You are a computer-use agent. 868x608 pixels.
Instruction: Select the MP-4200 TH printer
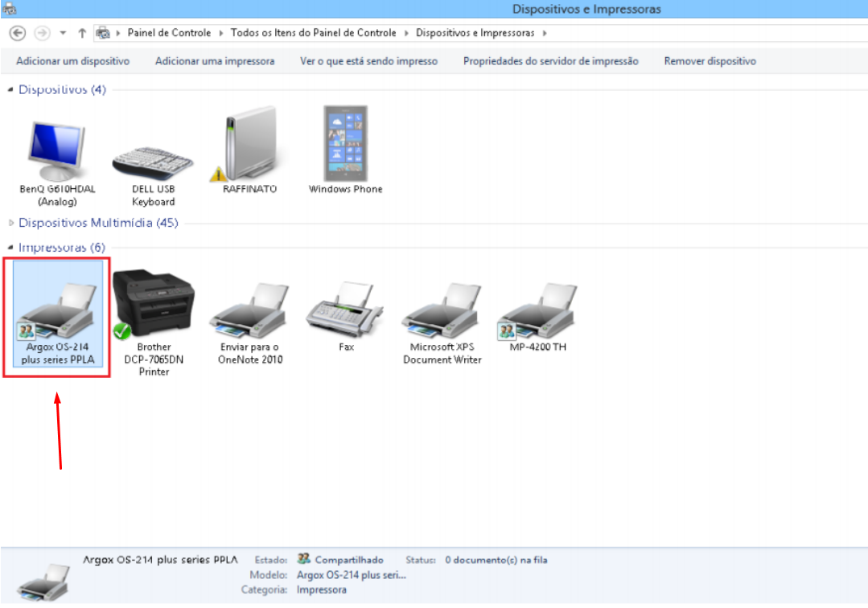537,310
